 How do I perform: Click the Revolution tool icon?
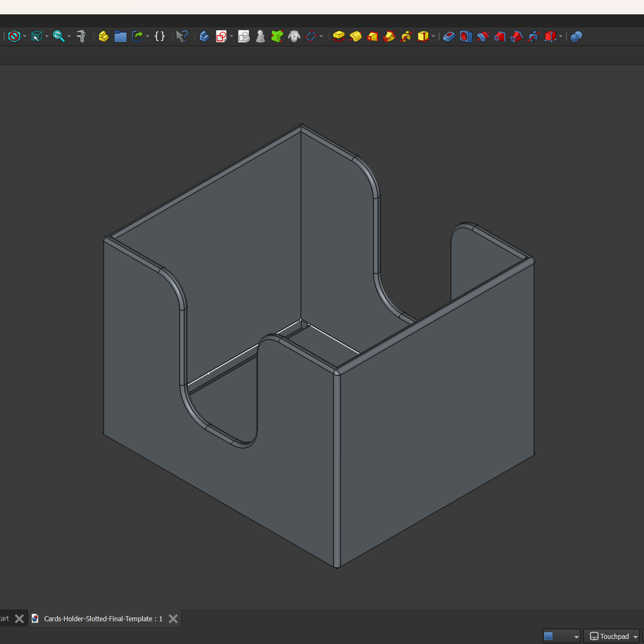click(355, 37)
